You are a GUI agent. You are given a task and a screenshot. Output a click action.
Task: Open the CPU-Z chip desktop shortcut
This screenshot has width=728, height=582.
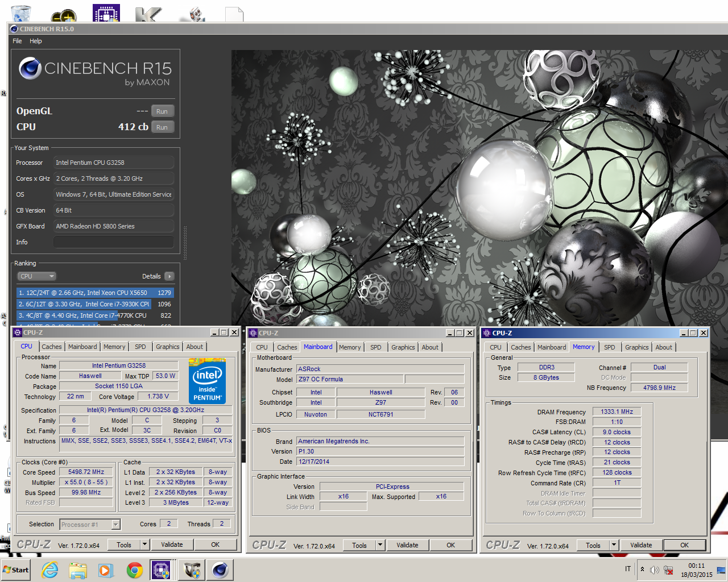[x=106, y=13]
